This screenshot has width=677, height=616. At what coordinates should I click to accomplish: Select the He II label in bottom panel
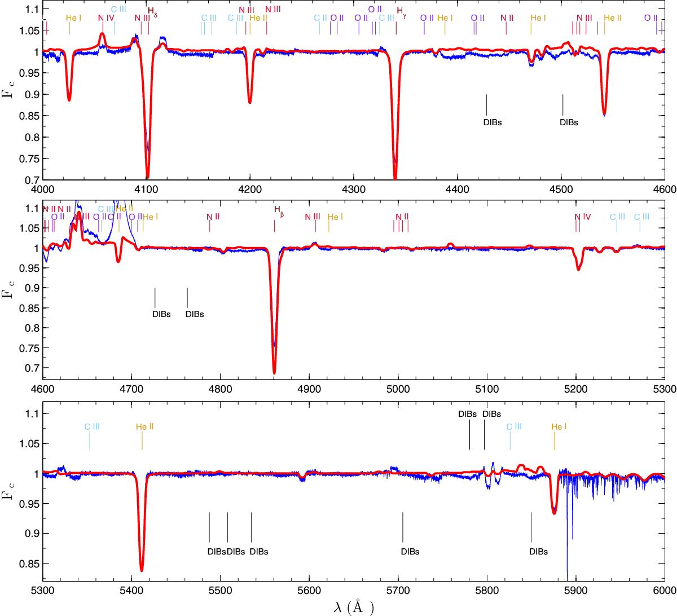click(145, 427)
